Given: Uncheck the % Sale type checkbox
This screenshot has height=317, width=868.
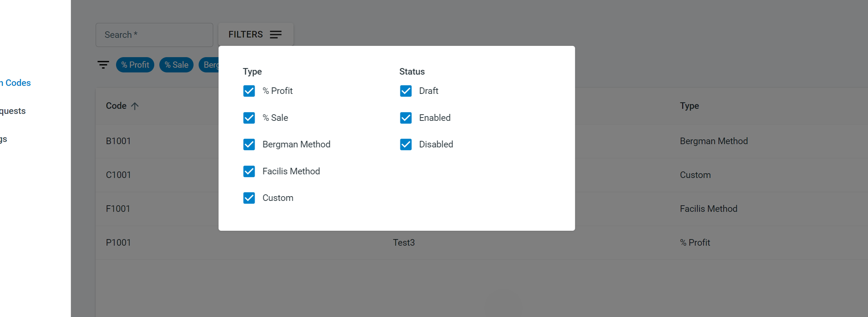Looking at the screenshot, I should [x=249, y=118].
